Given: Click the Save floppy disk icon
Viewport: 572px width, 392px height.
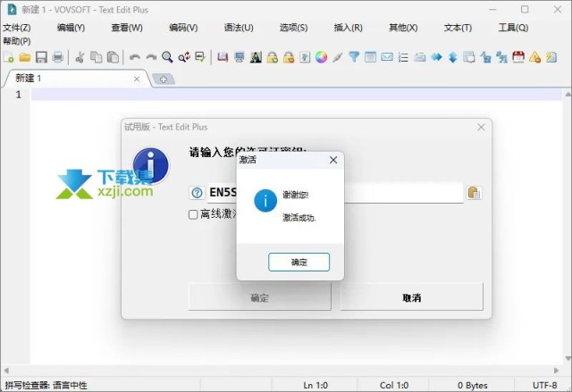Looking at the screenshot, I should [x=41, y=57].
